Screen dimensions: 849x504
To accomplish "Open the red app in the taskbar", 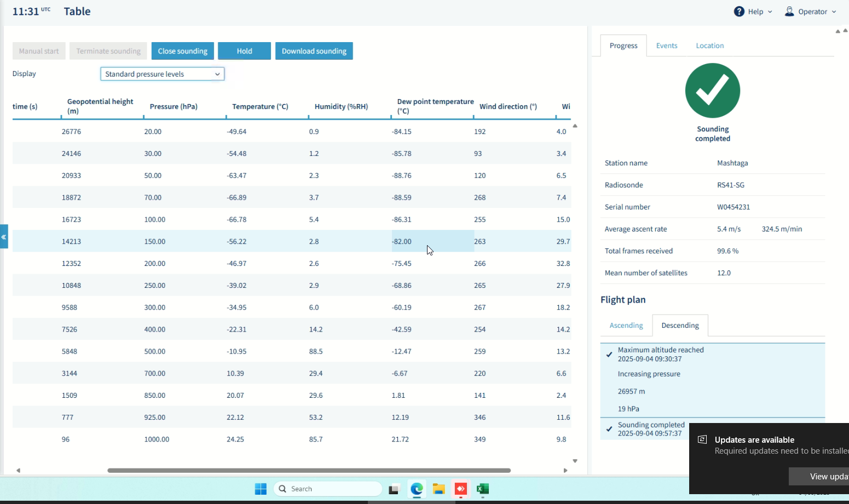I will pyautogui.click(x=460, y=489).
